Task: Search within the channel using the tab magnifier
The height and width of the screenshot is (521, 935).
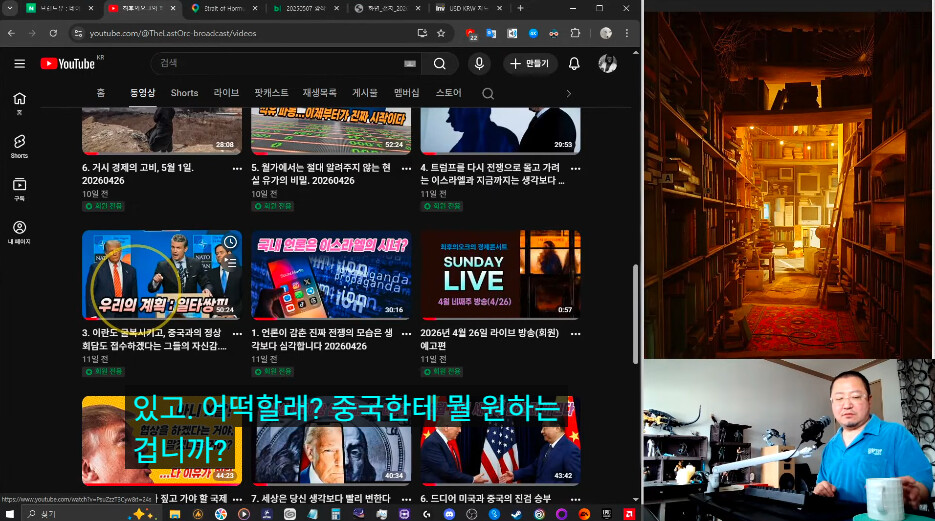Action: [488, 94]
